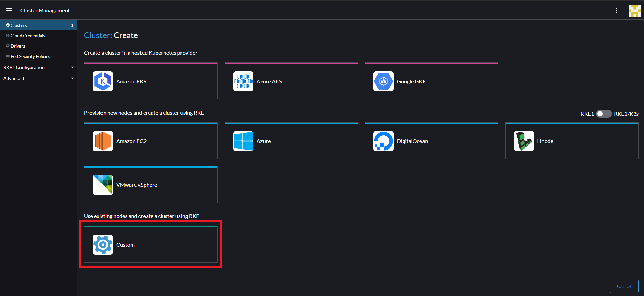Toggle the RKE1 to RKE2/K3s switch
Viewport: 644px width, 296px height.
point(604,114)
